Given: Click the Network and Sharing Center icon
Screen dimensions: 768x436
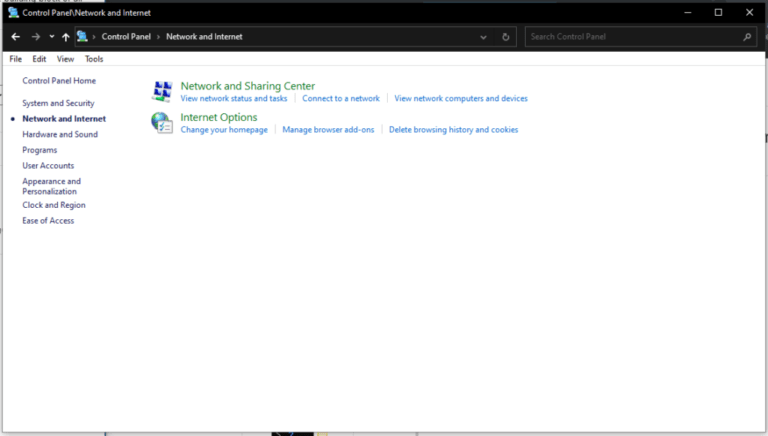Looking at the screenshot, I should pyautogui.click(x=161, y=92).
